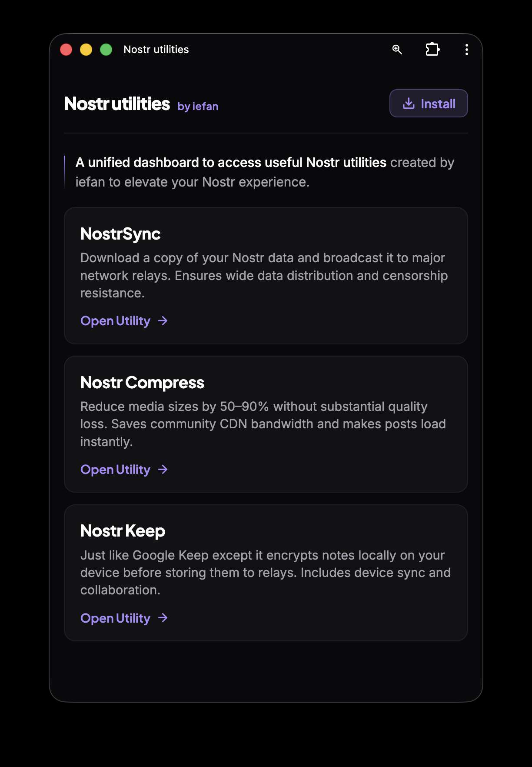
Task: Click the arrow icon in NostrSync card
Action: click(163, 321)
